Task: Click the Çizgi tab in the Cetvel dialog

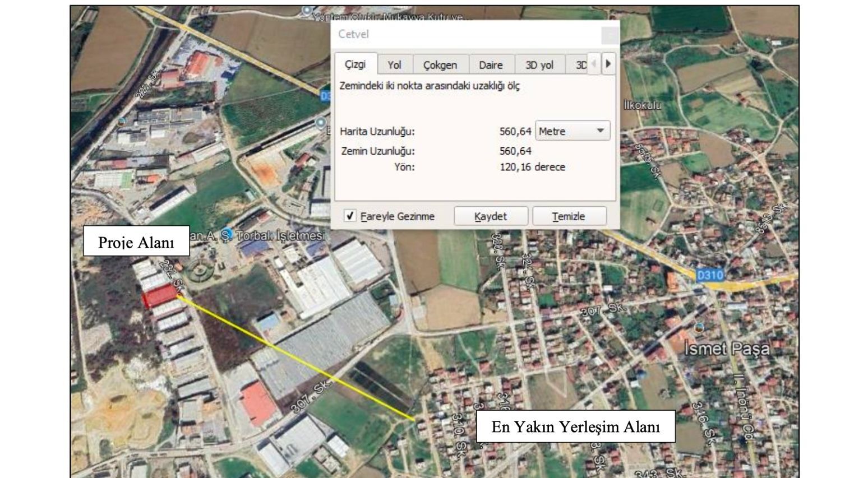Action: [x=356, y=64]
